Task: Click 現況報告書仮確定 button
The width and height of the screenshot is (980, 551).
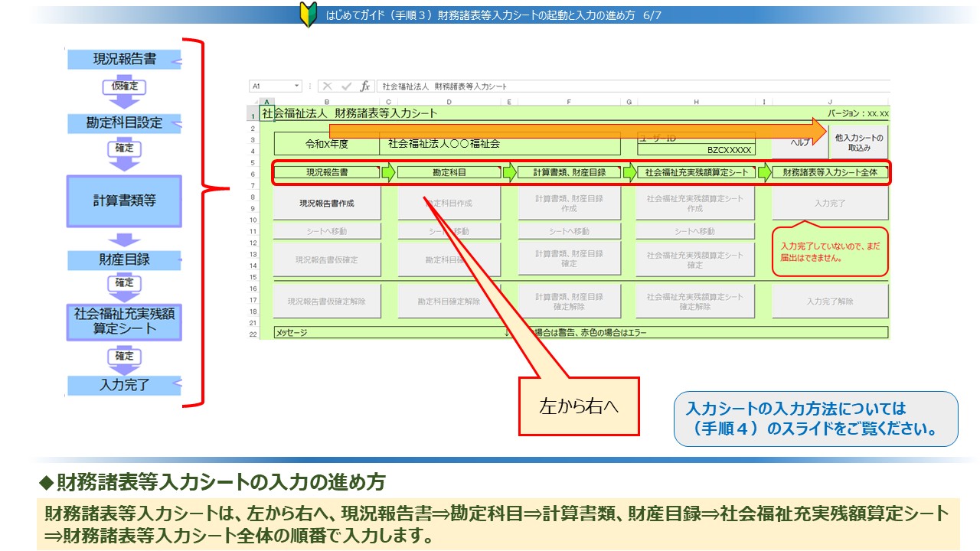Action: click(327, 260)
